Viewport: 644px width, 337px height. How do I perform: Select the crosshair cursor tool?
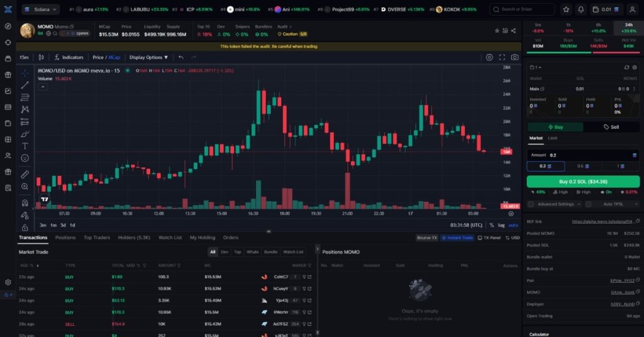25,73
